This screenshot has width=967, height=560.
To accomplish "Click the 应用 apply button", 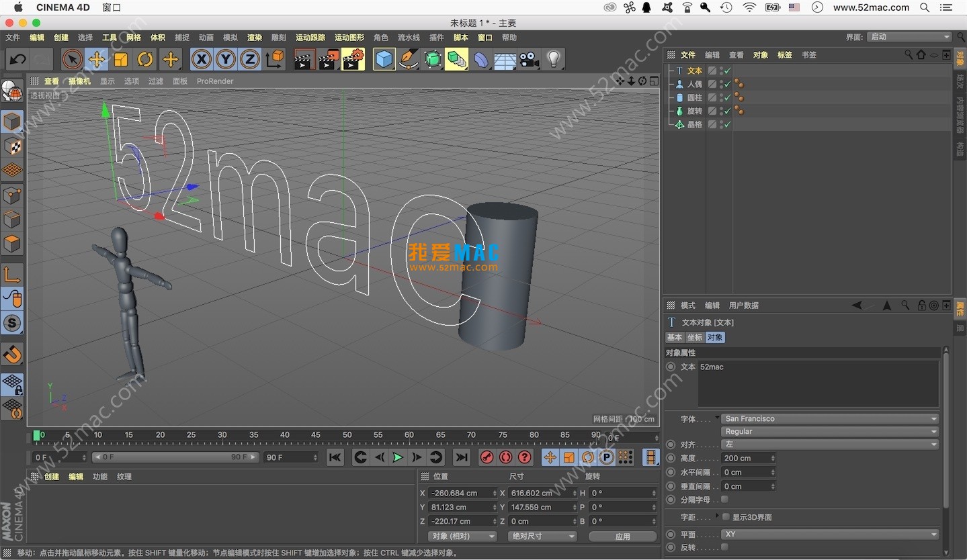I will [x=622, y=536].
